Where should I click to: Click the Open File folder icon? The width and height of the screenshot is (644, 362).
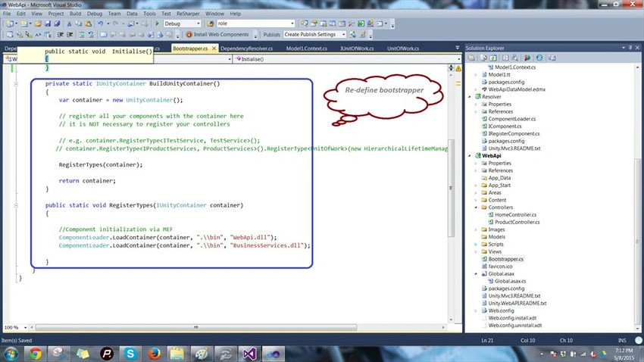(38, 23)
